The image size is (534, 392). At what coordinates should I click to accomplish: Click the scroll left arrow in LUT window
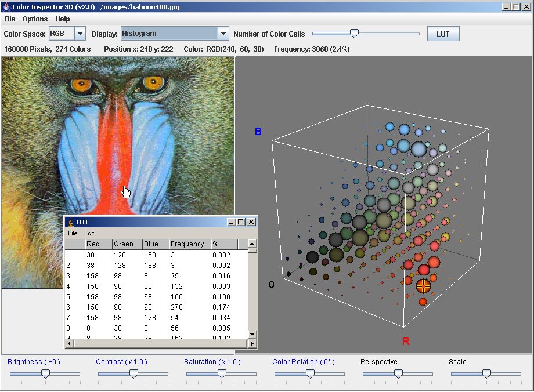69,343
